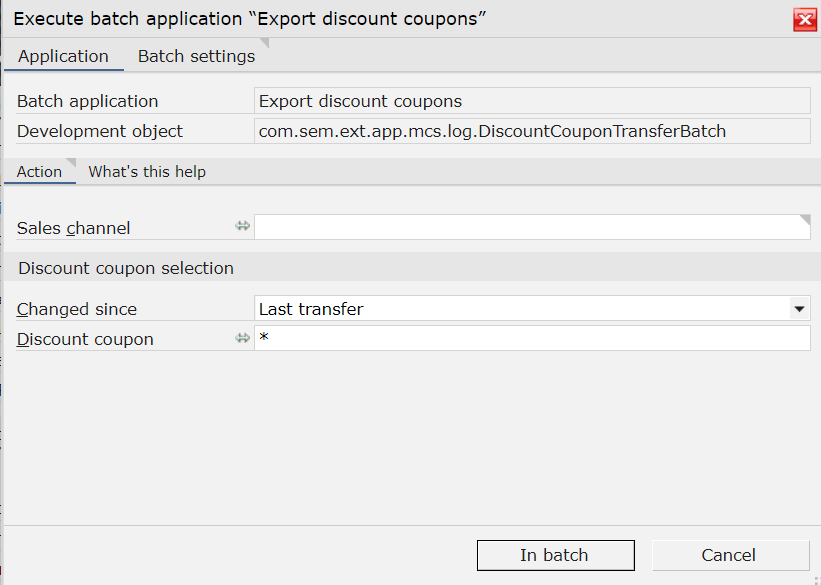Click the arrows icon beside Discount coupon
821x585 pixels.
[x=242, y=338]
